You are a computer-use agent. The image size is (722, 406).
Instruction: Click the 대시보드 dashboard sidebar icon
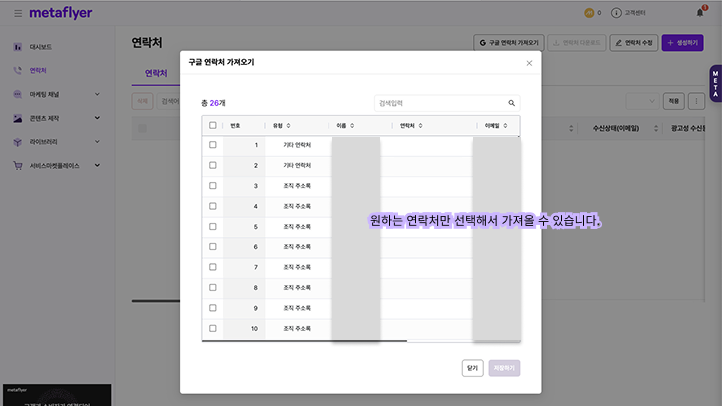(18, 47)
